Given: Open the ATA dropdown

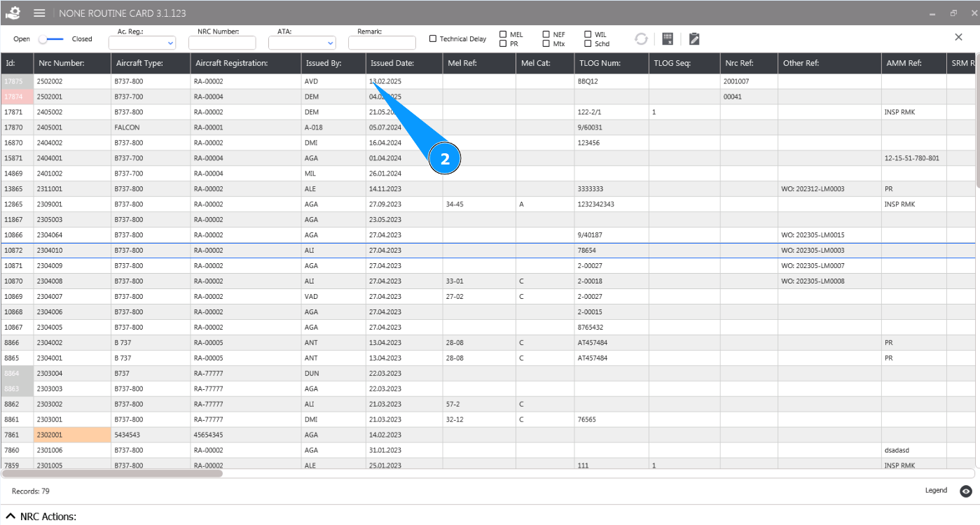Looking at the screenshot, I should click(x=302, y=43).
